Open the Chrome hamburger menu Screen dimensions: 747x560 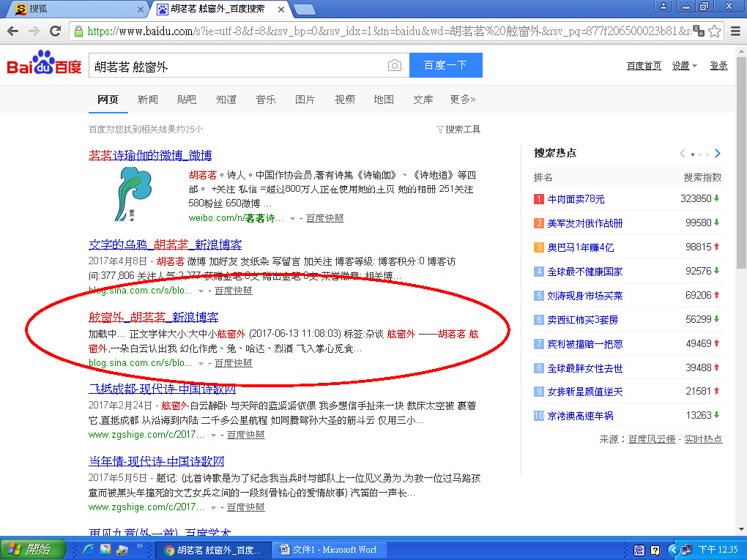point(735,31)
